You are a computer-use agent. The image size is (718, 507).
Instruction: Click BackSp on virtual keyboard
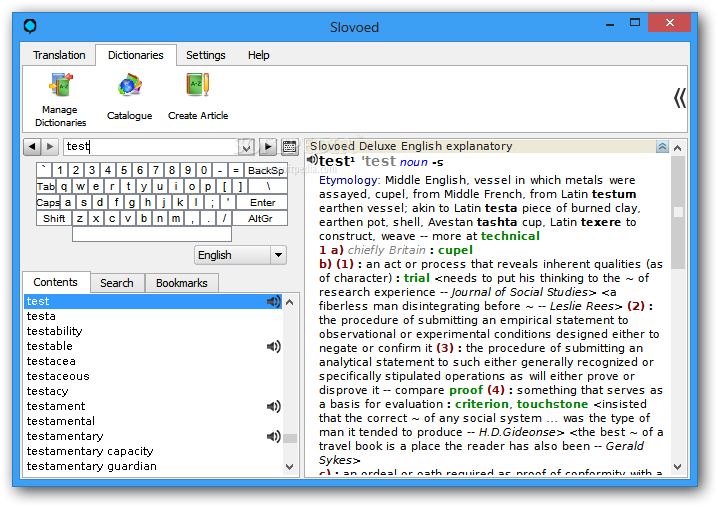point(266,170)
